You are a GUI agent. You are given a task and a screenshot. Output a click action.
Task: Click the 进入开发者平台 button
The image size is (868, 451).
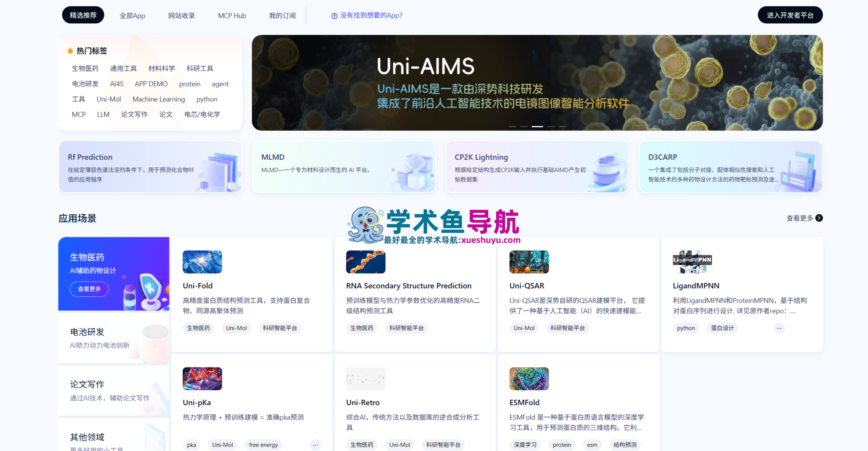(790, 15)
